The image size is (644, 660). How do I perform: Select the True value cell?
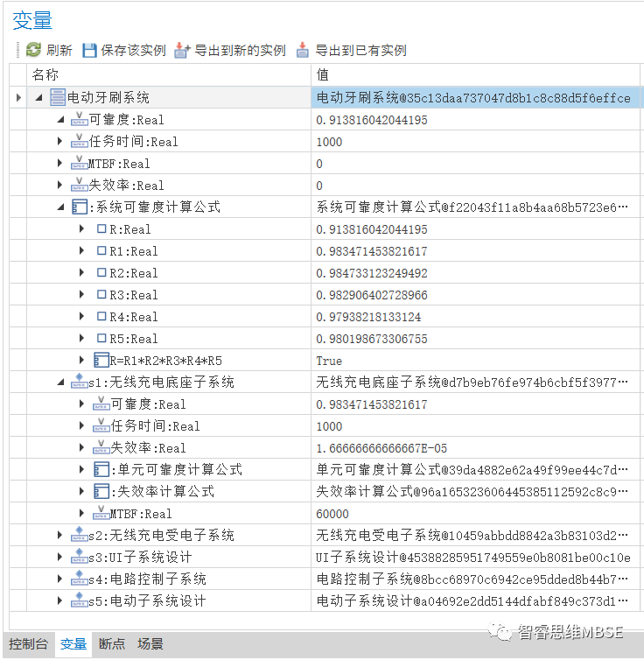tap(475, 361)
